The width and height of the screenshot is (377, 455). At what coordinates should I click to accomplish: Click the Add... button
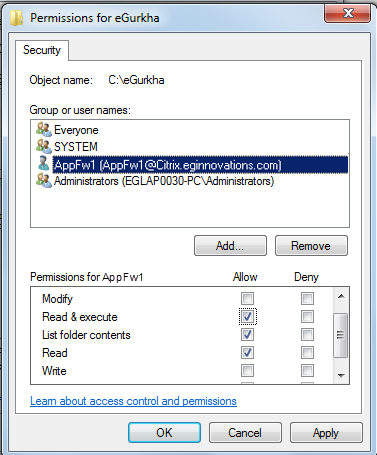point(230,246)
